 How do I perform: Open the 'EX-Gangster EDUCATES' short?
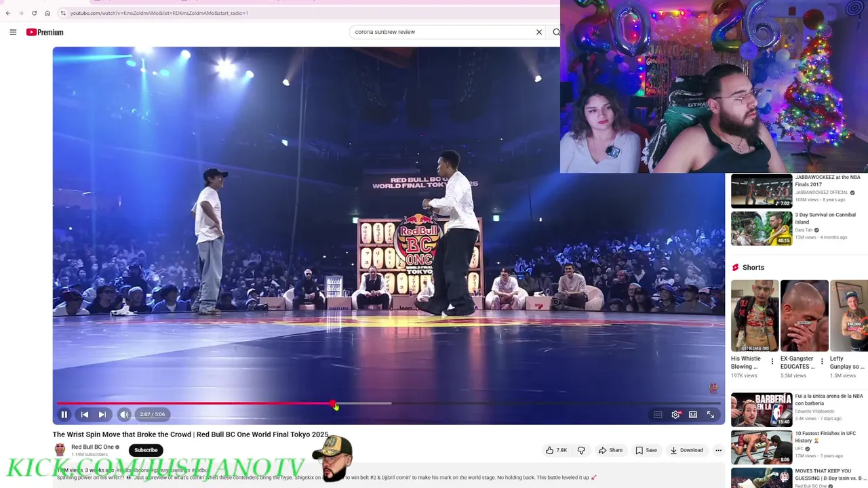[804, 316]
